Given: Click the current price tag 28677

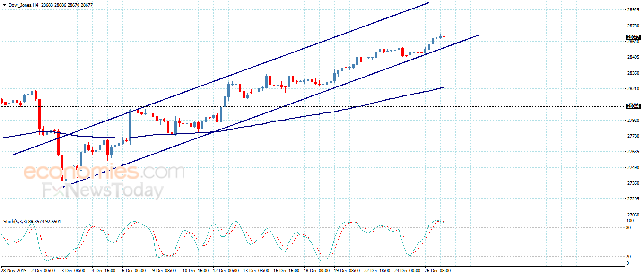Looking at the screenshot, I should (633, 37).
